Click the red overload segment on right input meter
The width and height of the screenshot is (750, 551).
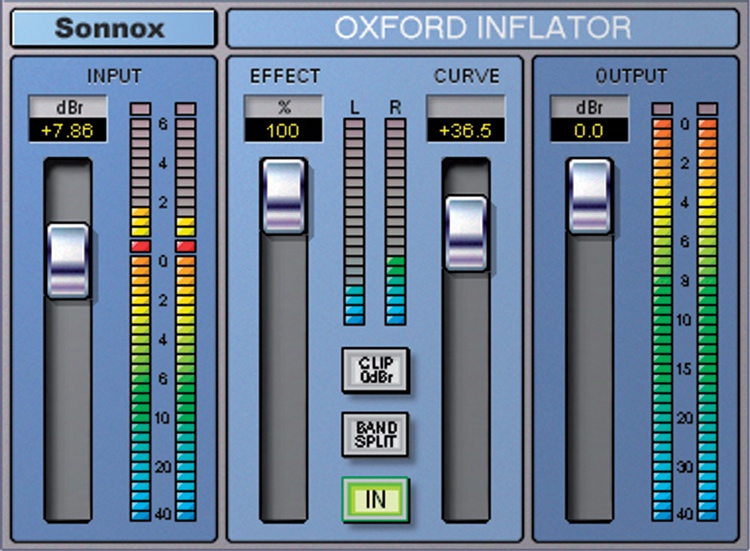(x=186, y=246)
